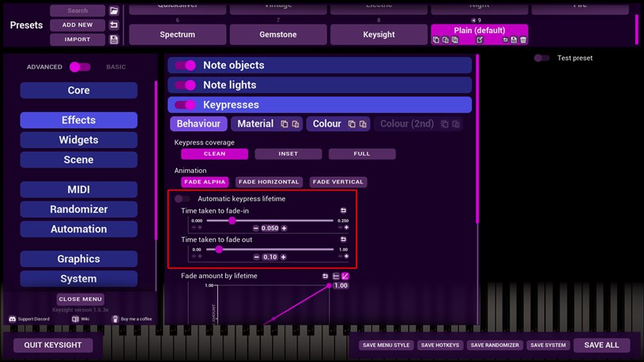Viewport: 644px width, 362px height.
Task: Expand the Note objects section title
Action: [234, 66]
